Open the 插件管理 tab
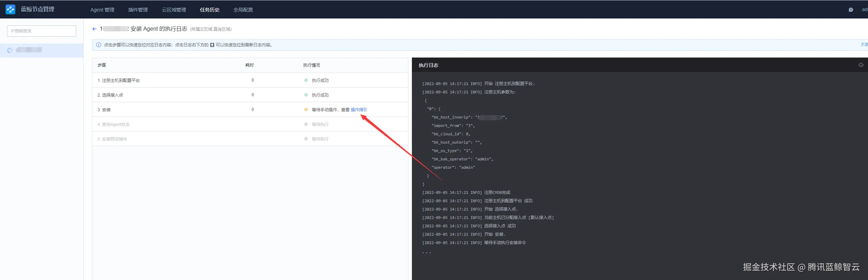This screenshot has height=280, width=868. point(138,10)
